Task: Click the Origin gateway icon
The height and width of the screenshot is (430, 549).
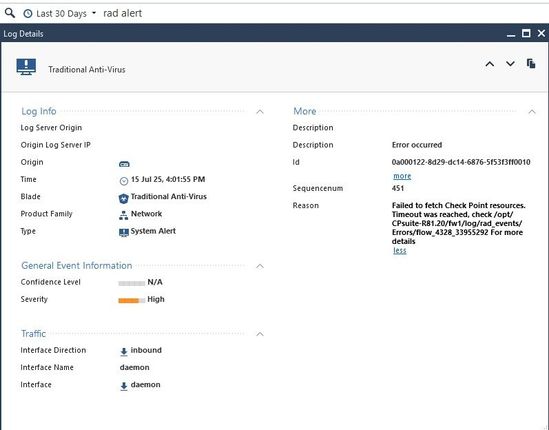Action: 124,164
